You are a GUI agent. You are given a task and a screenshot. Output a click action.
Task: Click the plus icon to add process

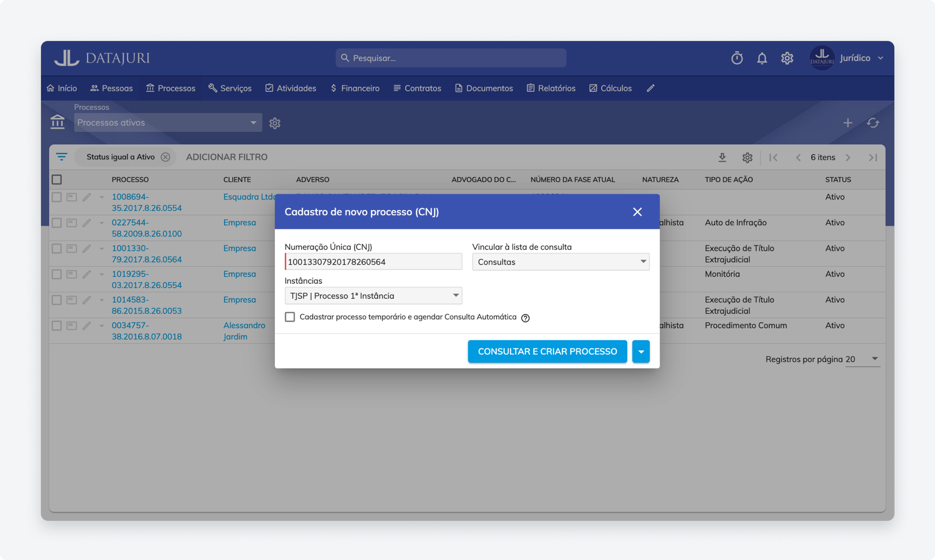pos(847,123)
